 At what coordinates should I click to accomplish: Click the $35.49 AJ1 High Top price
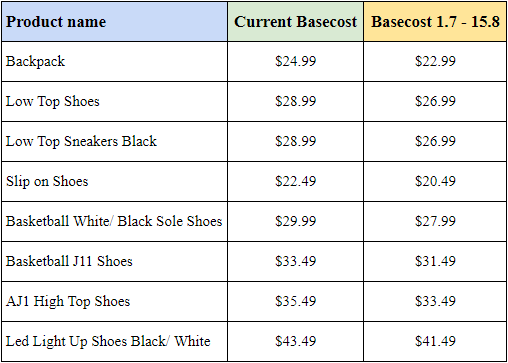click(x=296, y=302)
